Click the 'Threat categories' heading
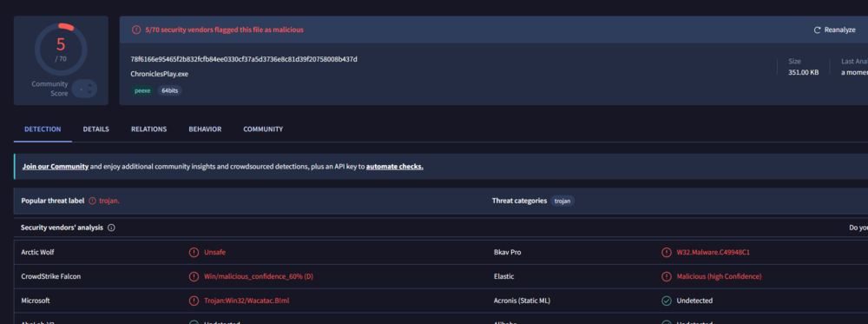 [x=519, y=201]
